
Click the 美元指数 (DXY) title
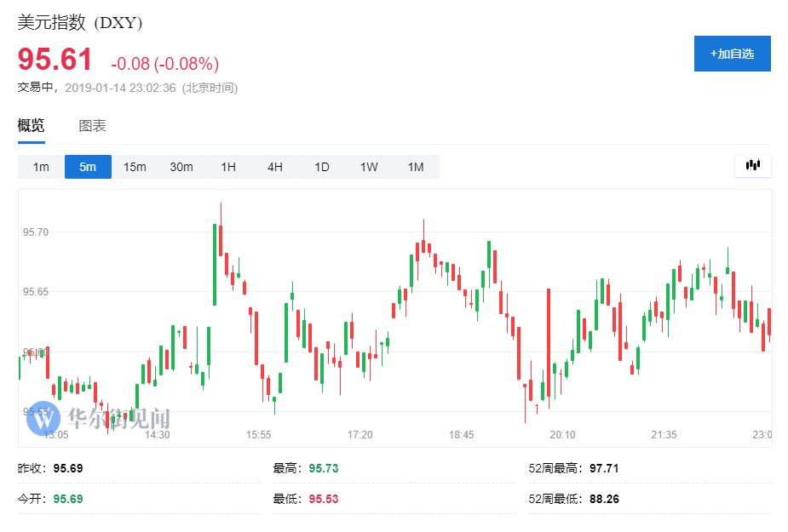click(80, 23)
